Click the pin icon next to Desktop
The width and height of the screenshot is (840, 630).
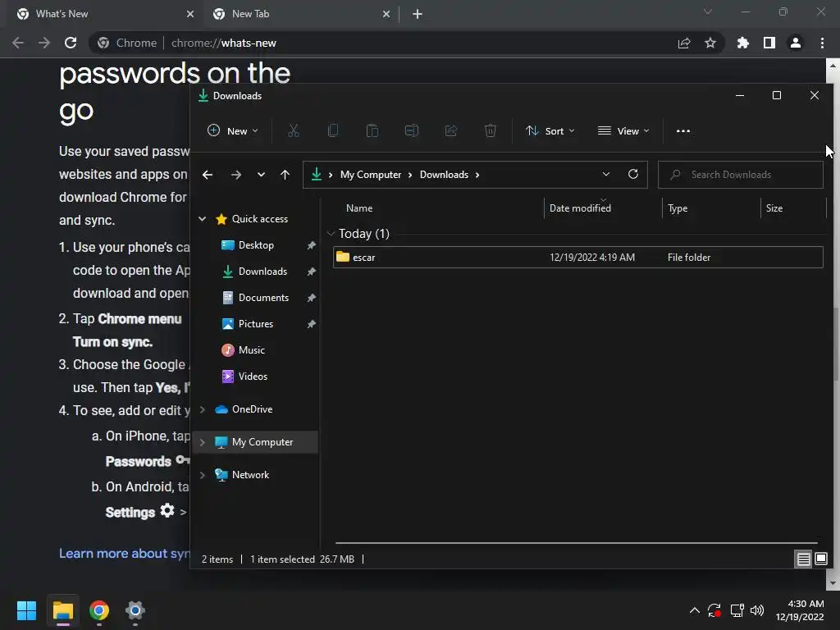click(311, 245)
